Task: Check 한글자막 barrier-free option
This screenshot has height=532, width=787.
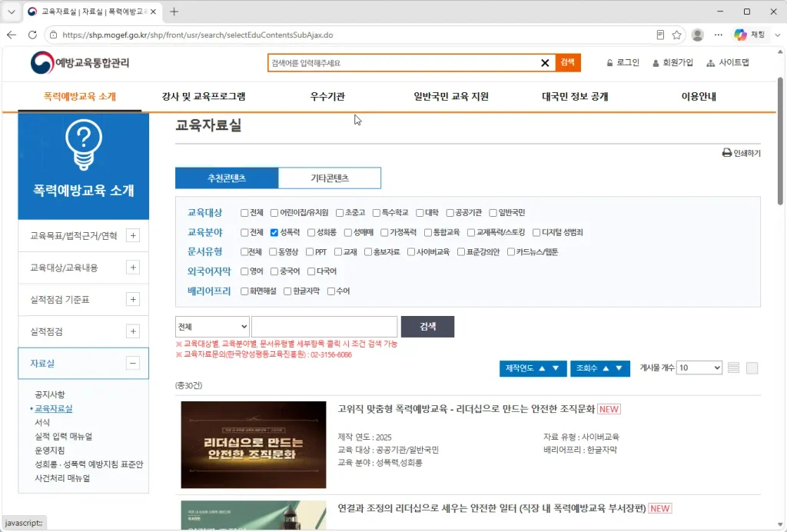Action: (x=287, y=291)
